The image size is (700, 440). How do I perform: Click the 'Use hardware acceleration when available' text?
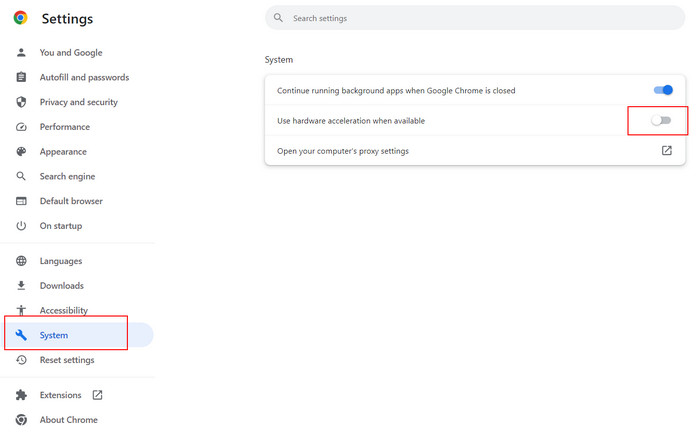351,120
